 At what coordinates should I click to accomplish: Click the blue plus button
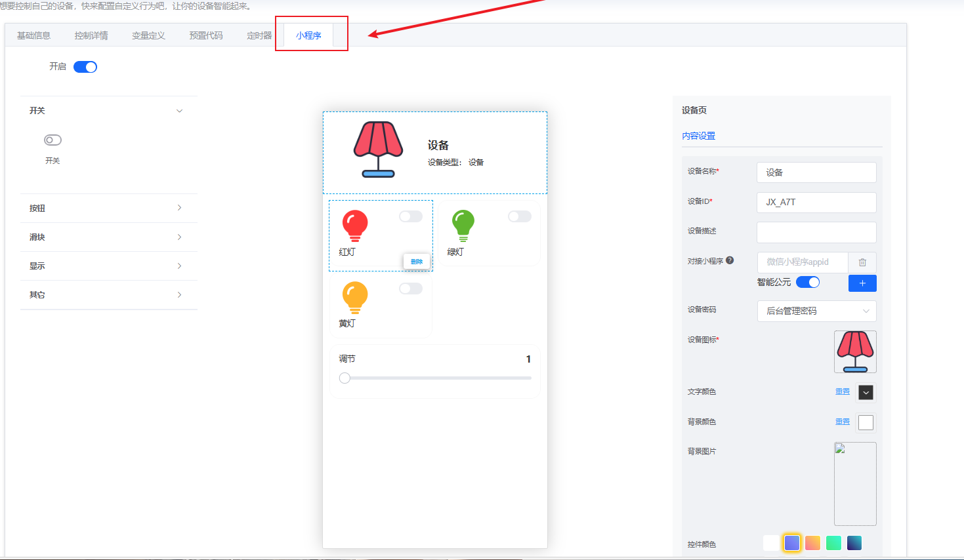tap(862, 283)
